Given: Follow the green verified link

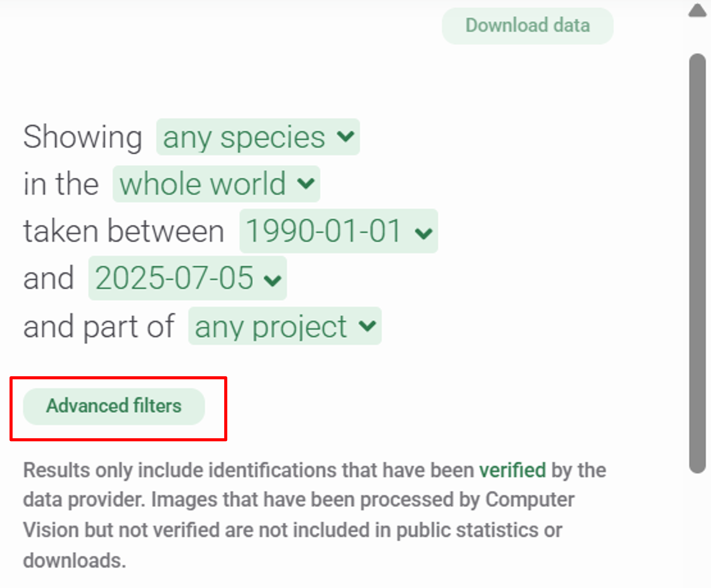Looking at the screenshot, I should [x=512, y=470].
